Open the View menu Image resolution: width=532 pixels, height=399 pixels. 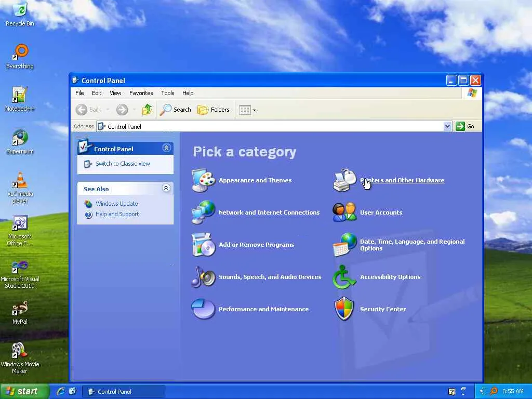pyautogui.click(x=115, y=93)
